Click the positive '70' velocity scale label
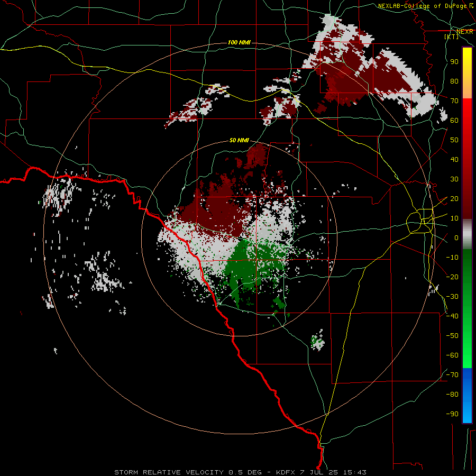 pyautogui.click(x=454, y=101)
